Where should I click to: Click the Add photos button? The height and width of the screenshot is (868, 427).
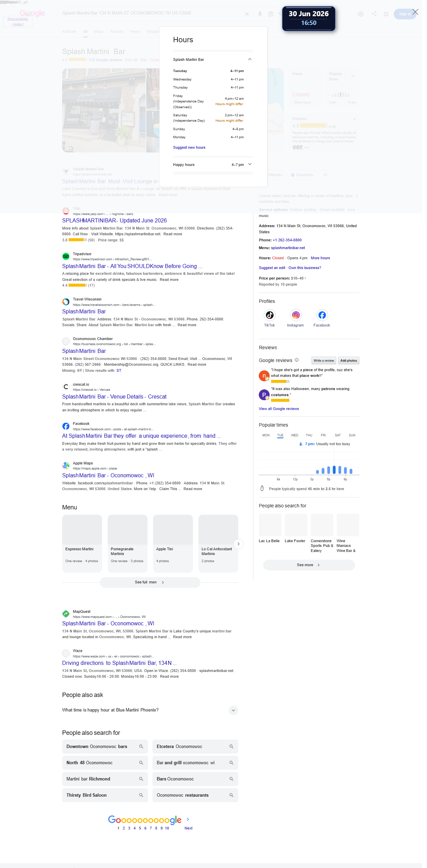pyautogui.click(x=349, y=361)
